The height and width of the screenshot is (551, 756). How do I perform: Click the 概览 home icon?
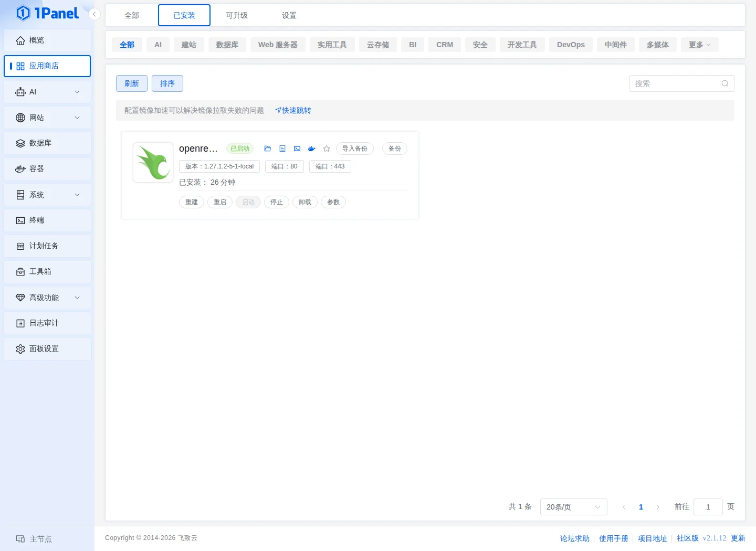coord(20,40)
